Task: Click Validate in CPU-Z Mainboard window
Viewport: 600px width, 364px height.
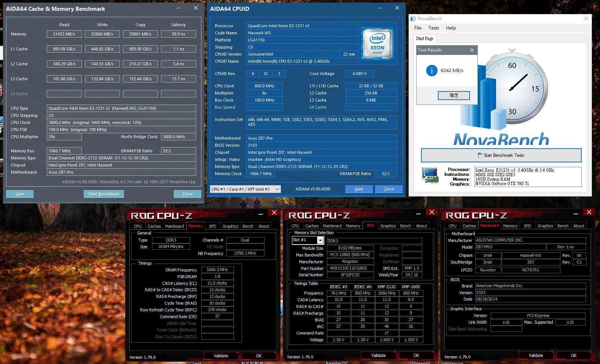Action: pyautogui.click(x=536, y=355)
